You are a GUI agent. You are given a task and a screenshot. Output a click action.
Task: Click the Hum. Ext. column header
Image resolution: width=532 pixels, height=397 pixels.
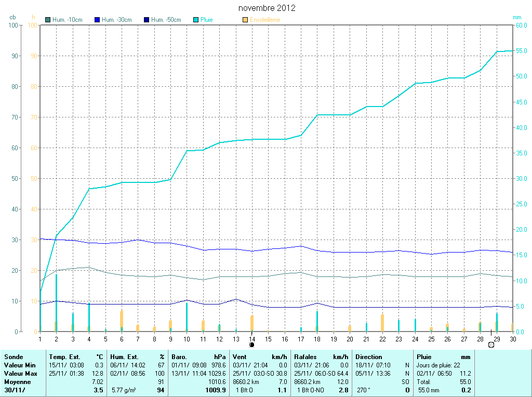[125, 357]
